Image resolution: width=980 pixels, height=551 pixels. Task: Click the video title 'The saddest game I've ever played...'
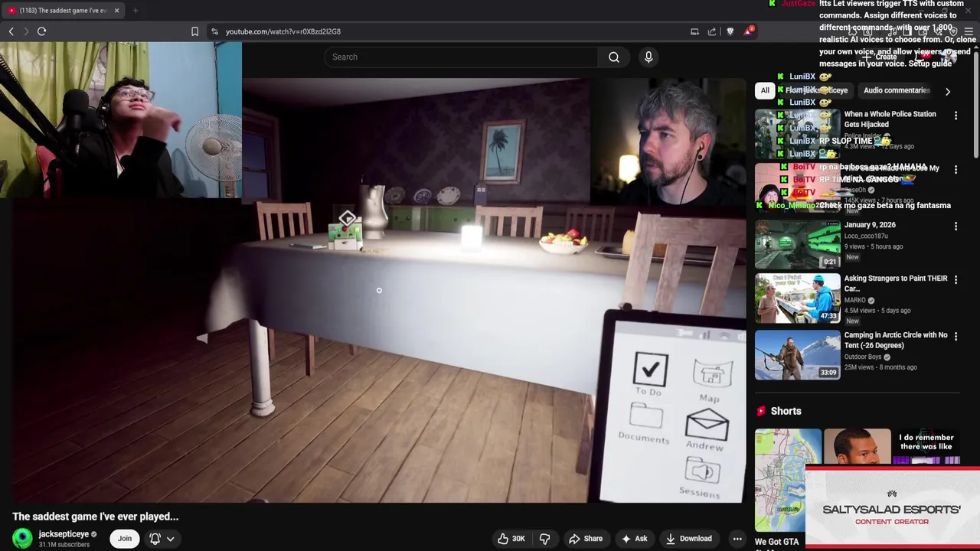coord(96,517)
